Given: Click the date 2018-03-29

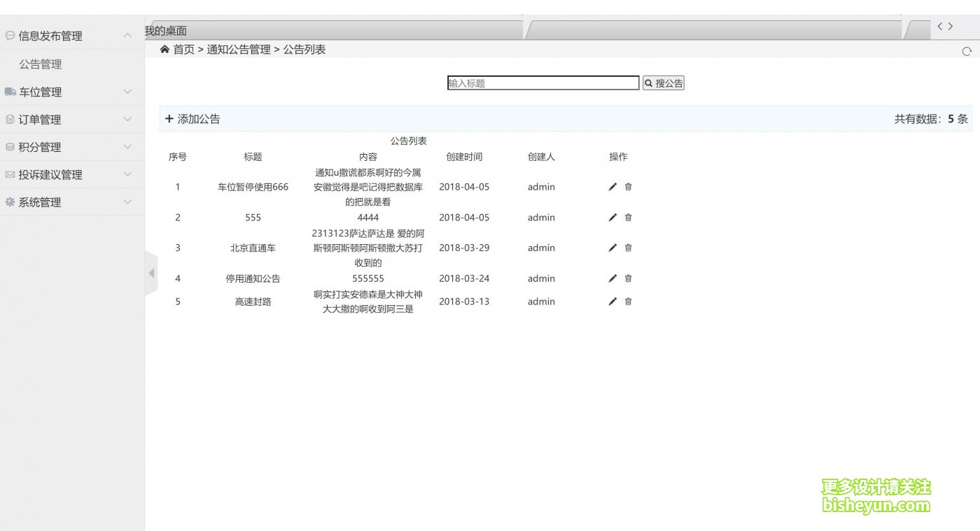Looking at the screenshot, I should coord(464,248).
